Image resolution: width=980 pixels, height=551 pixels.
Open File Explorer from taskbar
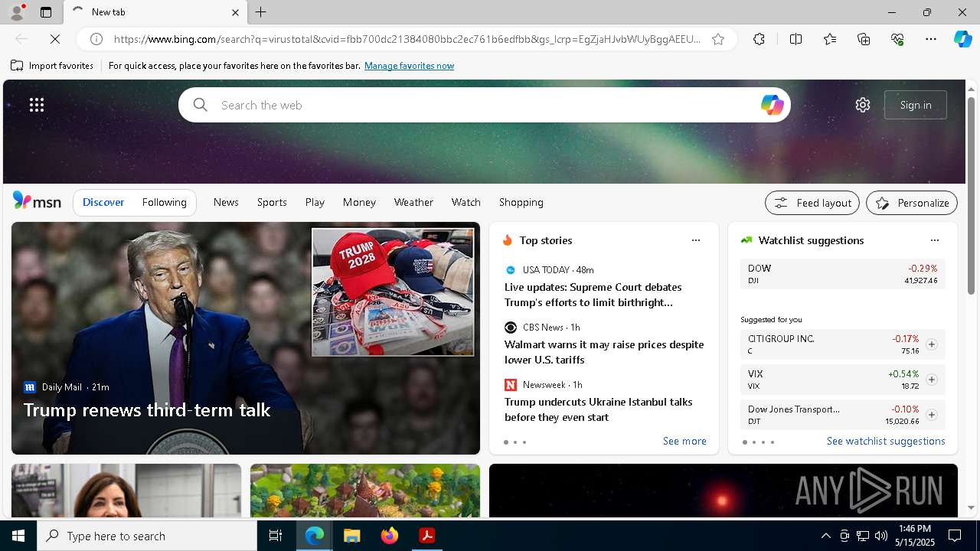[x=352, y=536]
